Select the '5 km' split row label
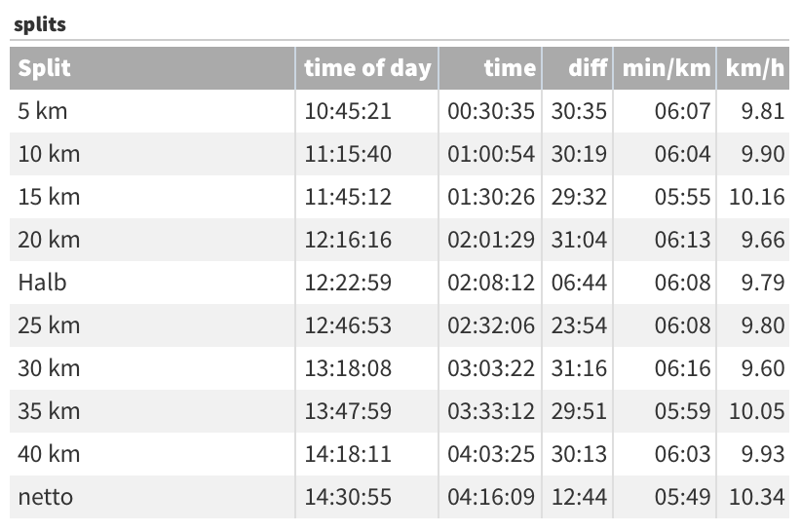The height and width of the screenshot is (532, 801). point(43,111)
